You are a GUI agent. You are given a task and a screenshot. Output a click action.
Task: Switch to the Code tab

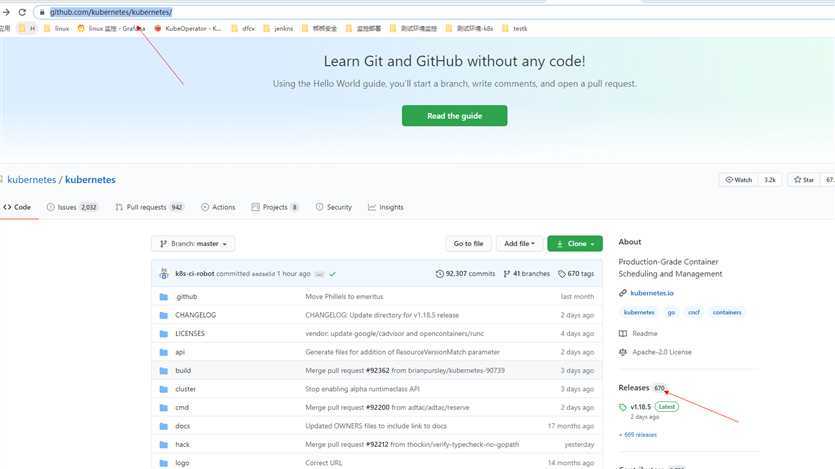(18, 207)
